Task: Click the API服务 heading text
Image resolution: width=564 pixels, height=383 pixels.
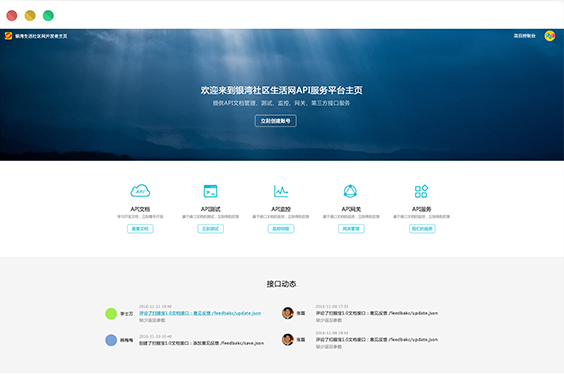Action: [x=422, y=209]
